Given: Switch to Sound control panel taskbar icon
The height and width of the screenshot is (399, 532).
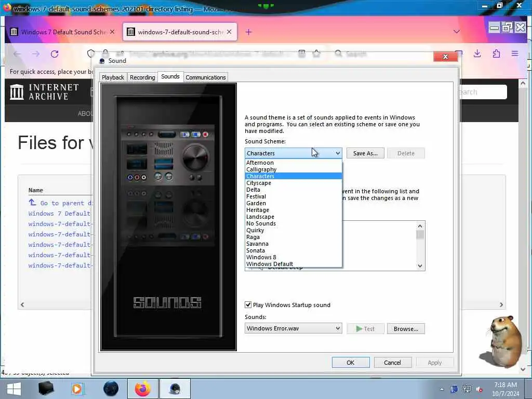Looking at the screenshot, I should pyautogui.click(x=175, y=389).
